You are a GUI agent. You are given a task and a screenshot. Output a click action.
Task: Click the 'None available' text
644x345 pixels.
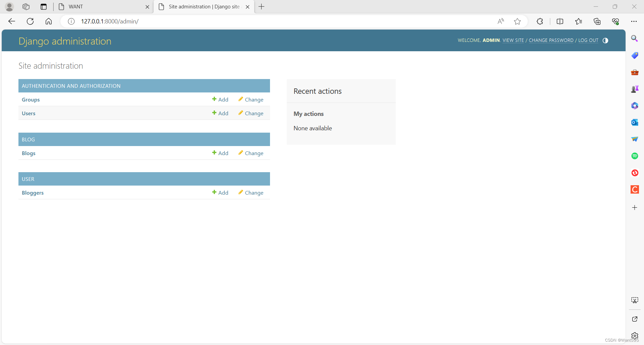coord(313,128)
